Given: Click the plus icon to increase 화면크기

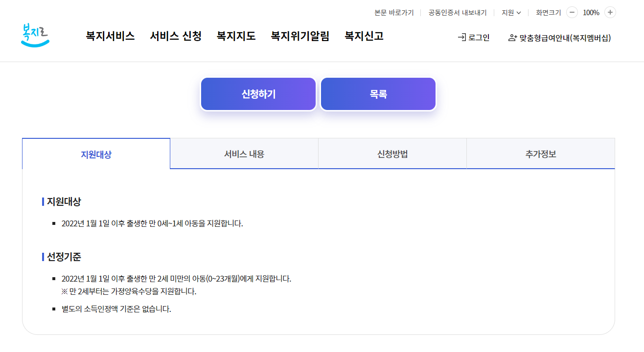Looking at the screenshot, I should point(610,12).
